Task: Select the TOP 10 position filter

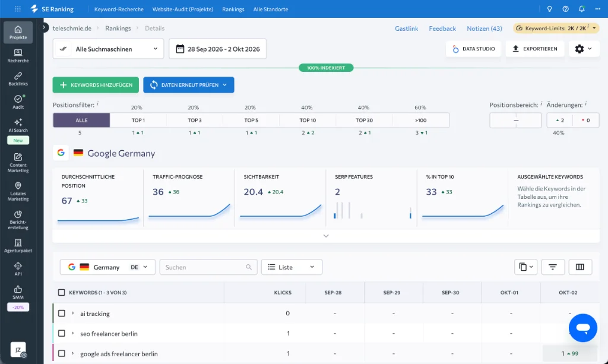Action: click(x=308, y=120)
